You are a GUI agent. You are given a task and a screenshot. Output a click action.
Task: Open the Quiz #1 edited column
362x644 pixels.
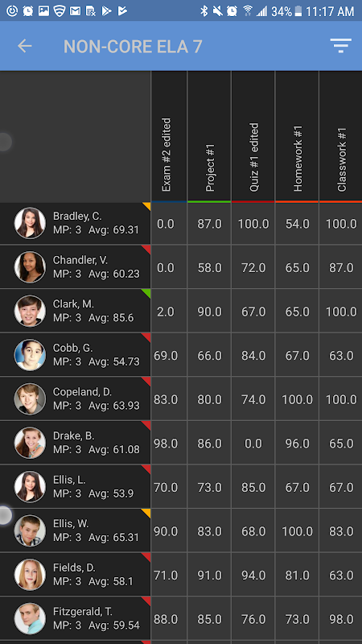point(253,137)
